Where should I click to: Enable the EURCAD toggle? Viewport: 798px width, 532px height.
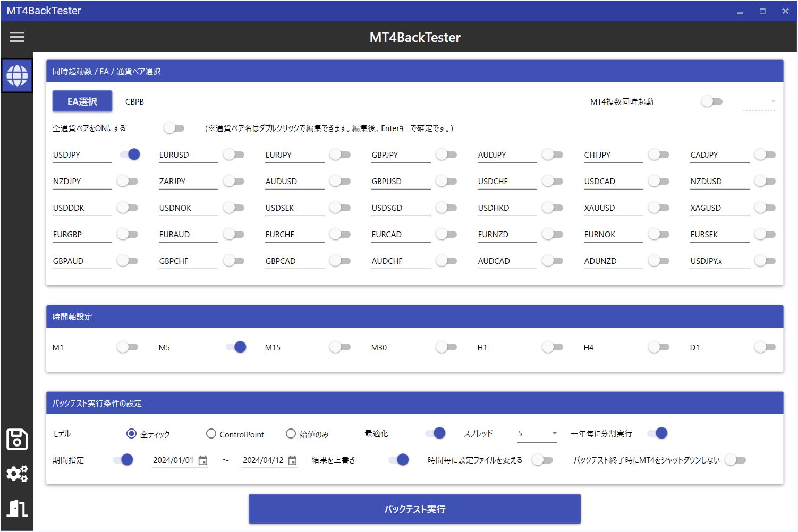point(446,234)
